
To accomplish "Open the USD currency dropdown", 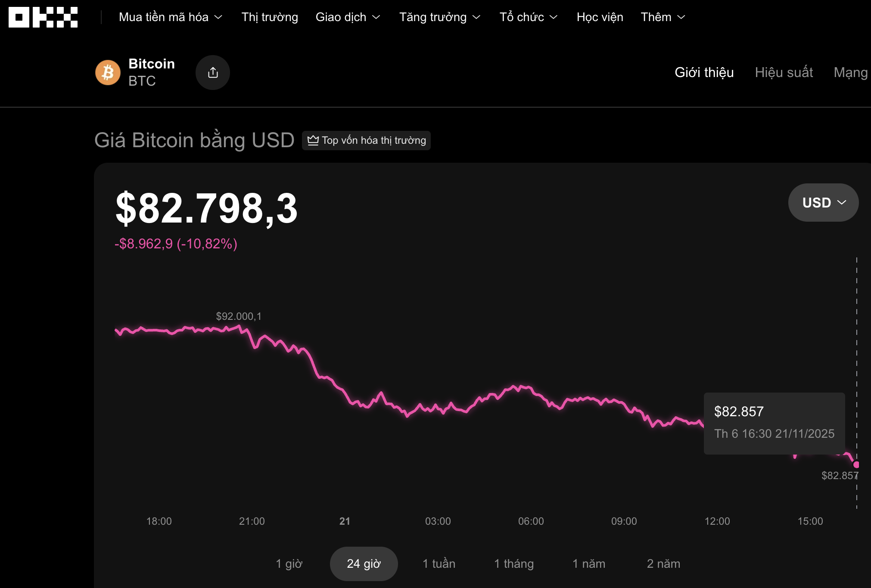I will click(823, 202).
